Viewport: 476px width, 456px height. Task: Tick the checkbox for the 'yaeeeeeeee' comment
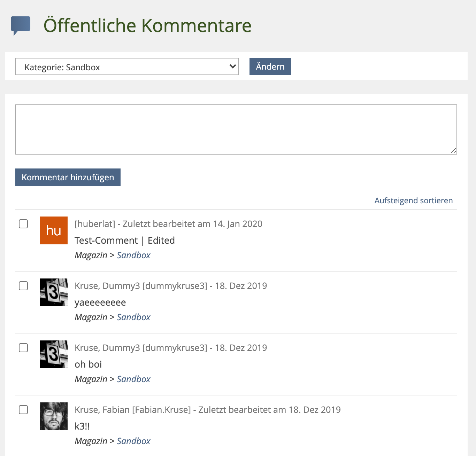click(23, 286)
